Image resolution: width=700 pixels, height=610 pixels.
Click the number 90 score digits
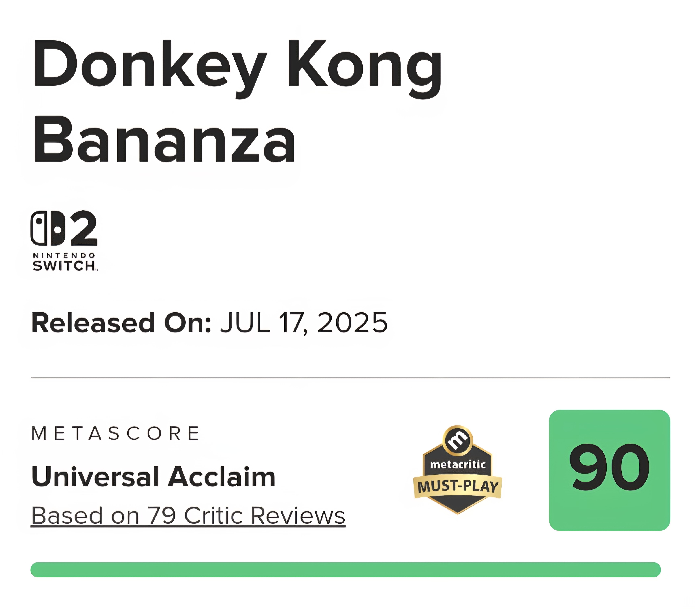pos(609,467)
